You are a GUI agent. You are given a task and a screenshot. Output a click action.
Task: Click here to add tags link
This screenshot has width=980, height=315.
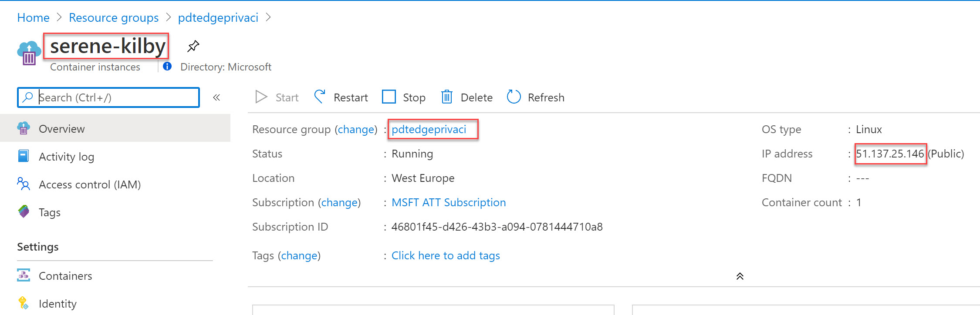click(445, 255)
